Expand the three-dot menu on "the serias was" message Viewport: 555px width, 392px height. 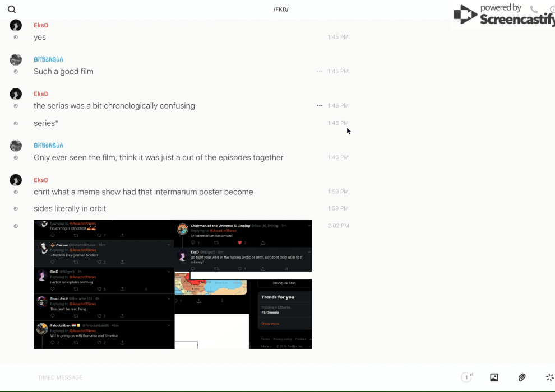320,105
